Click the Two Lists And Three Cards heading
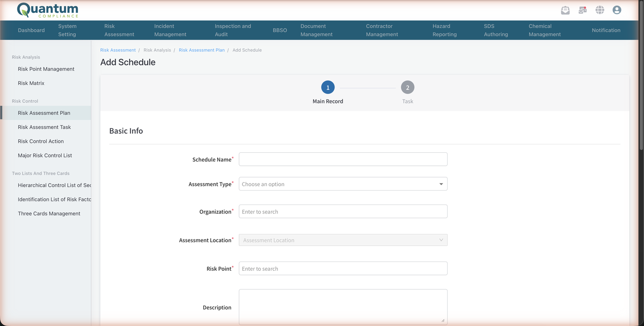This screenshot has width=644, height=326. pos(40,174)
